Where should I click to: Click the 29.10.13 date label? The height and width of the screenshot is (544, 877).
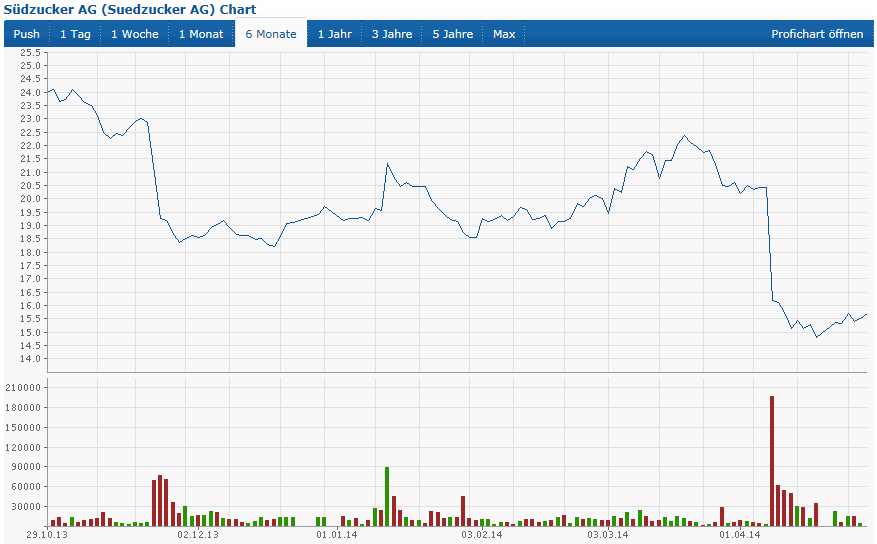[x=47, y=535]
